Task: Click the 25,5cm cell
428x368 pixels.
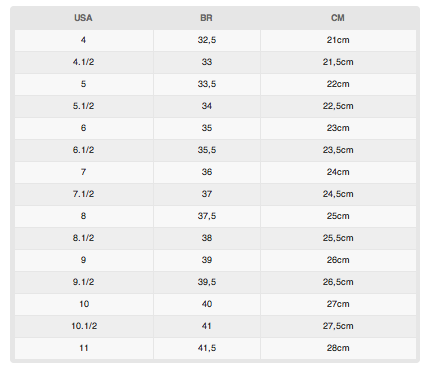Action: [338, 238]
